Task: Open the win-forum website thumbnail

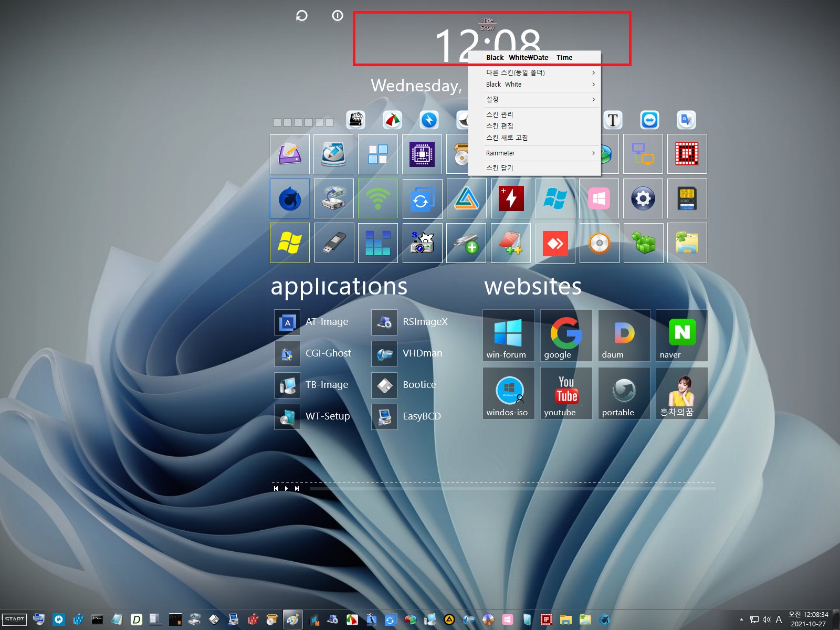Action: (x=508, y=335)
